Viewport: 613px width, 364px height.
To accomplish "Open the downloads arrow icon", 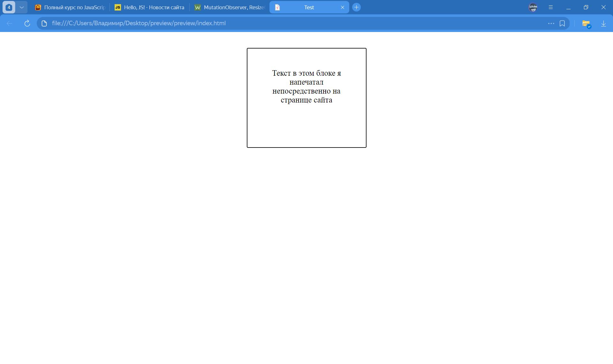I will pyautogui.click(x=603, y=23).
